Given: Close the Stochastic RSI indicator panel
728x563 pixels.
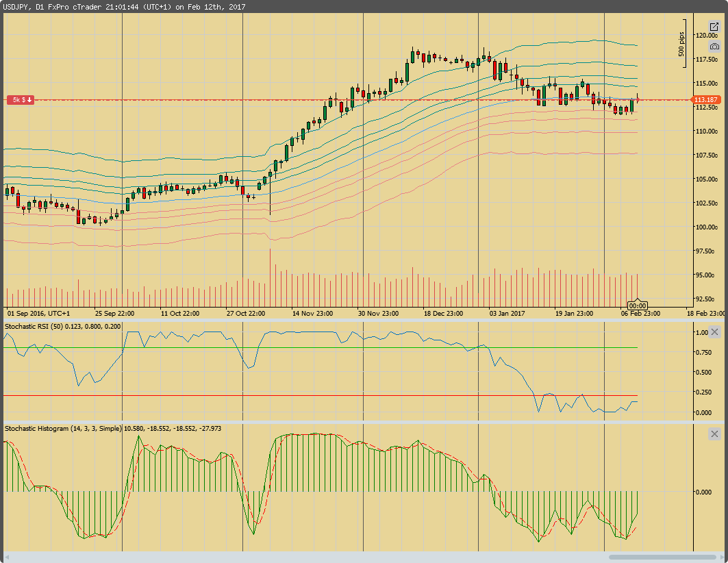Looking at the screenshot, I should click(x=714, y=332).
